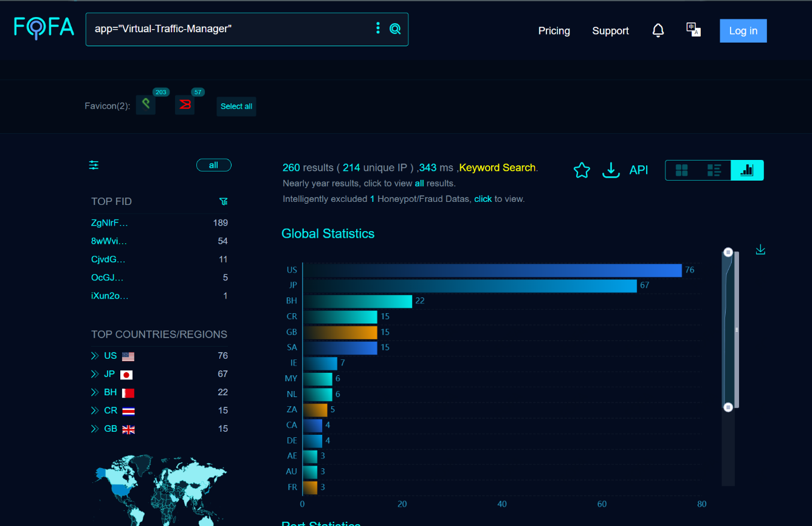Switch to the list view

714,170
